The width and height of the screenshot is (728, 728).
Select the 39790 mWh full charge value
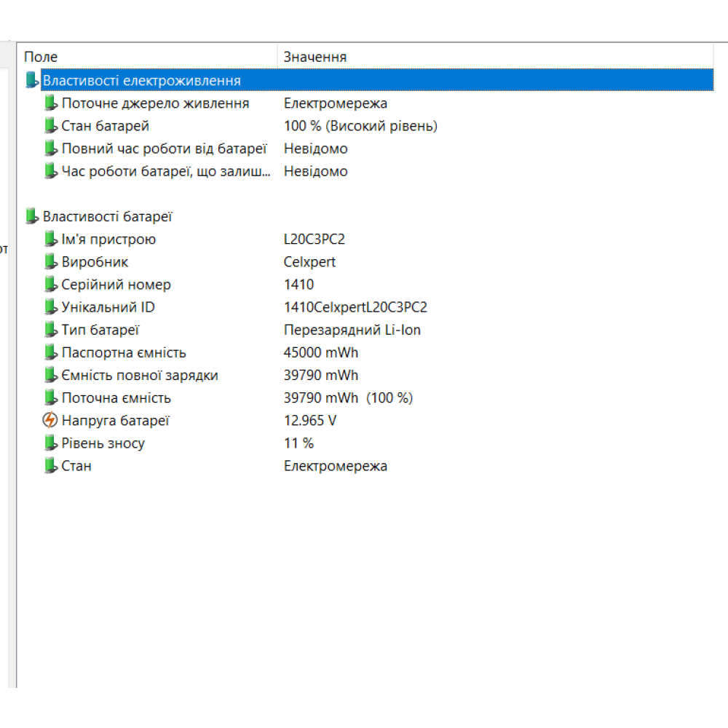(x=321, y=375)
